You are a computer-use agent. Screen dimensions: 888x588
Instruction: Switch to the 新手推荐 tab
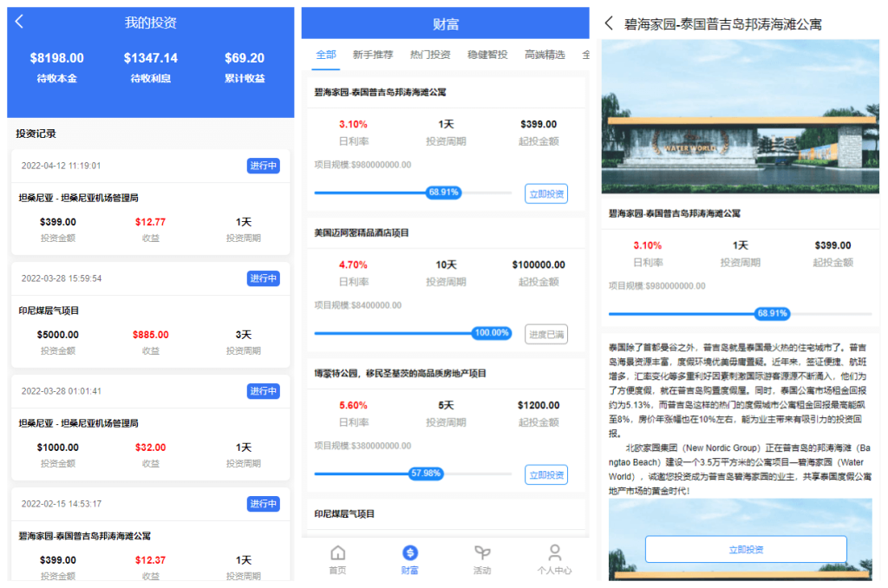[x=373, y=55]
